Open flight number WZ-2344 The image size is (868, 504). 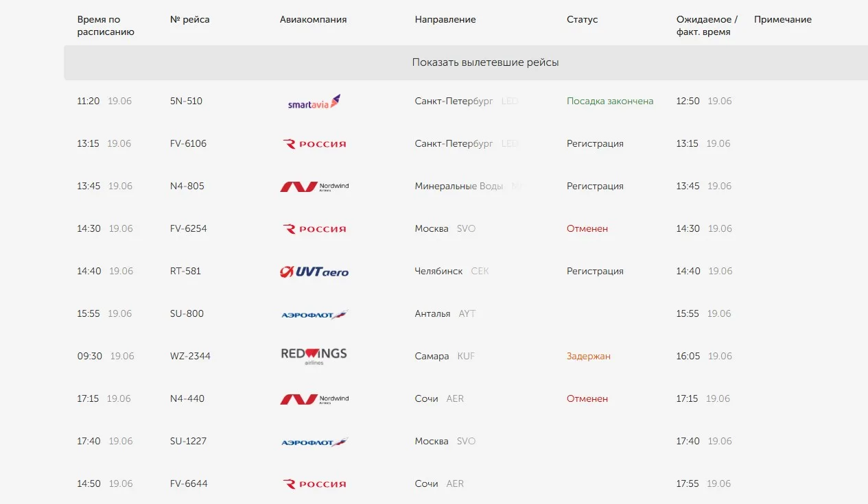pyautogui.click(x=190, y=356)
